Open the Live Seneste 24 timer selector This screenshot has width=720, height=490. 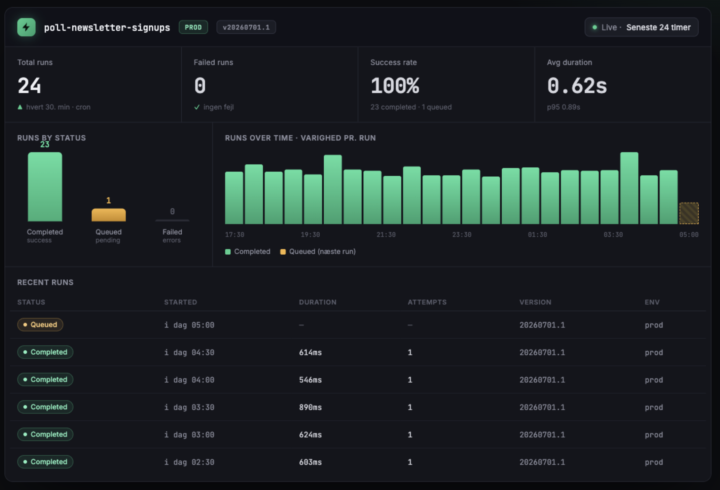click(641, 27)
